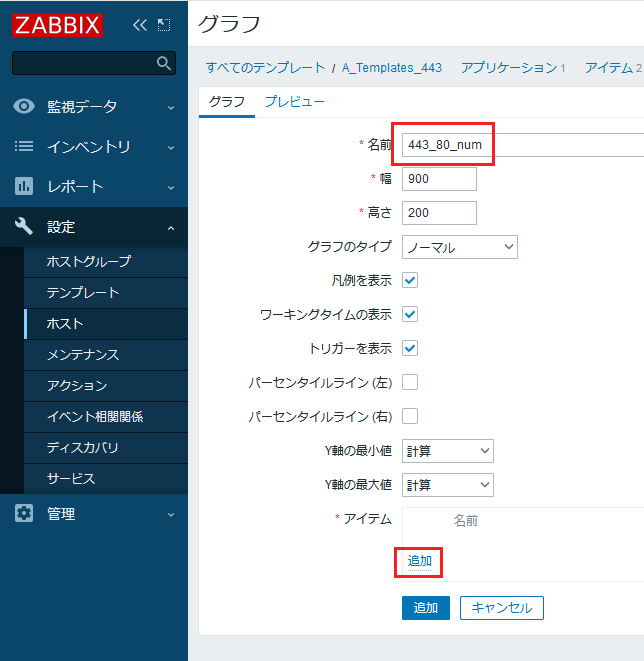Screen dimensions: 644x661
Task: Click the eye icon for 監視データ
Action: (x=24, y=106)
